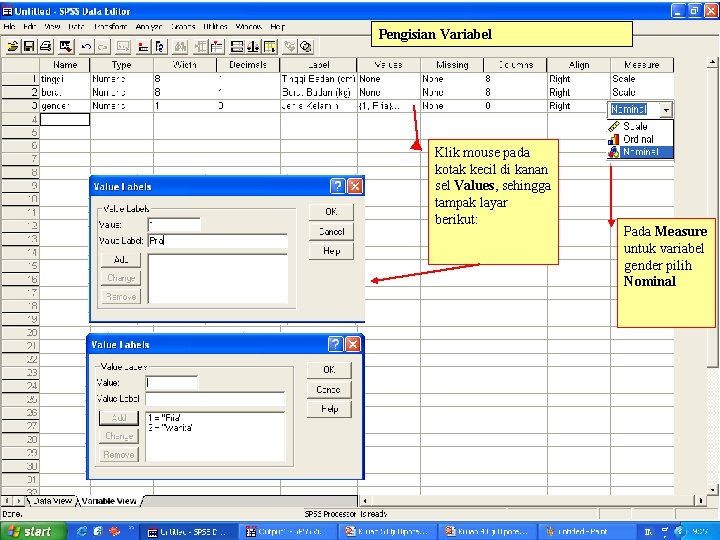The image size is (720, 540).
Task: Select the Variable View tab
Action: click(x=109, y=501)
